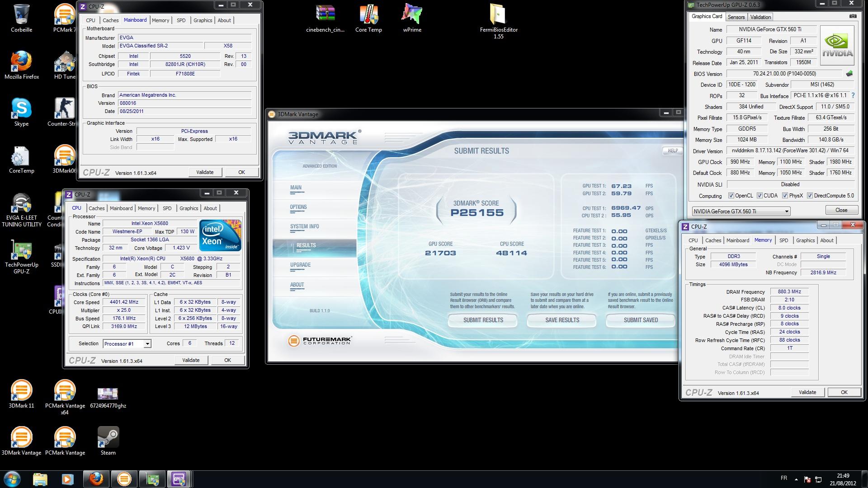Open the wPrime desktop icon
The image size is (868, 488).
[x=412, y=18]
